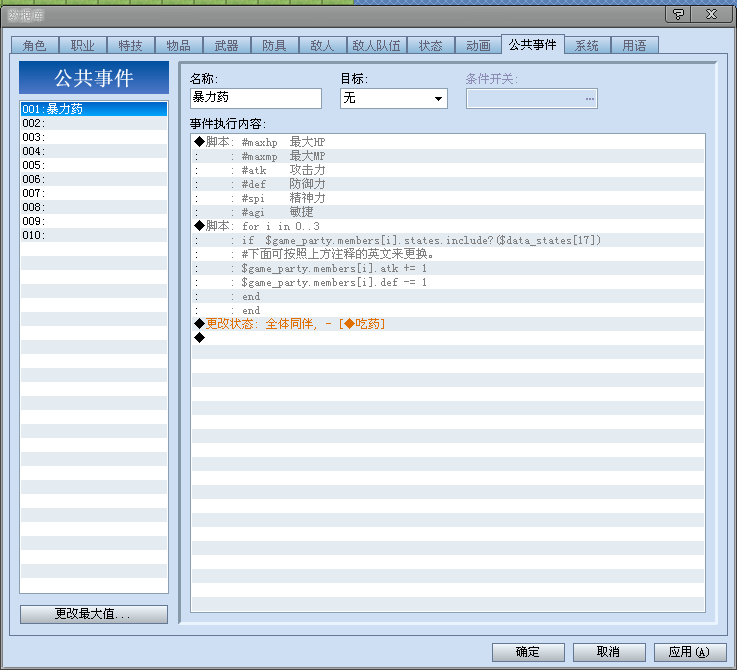Select the 下面可按照上方注释 comment line

pyautogui.click(x=448, y=254)
